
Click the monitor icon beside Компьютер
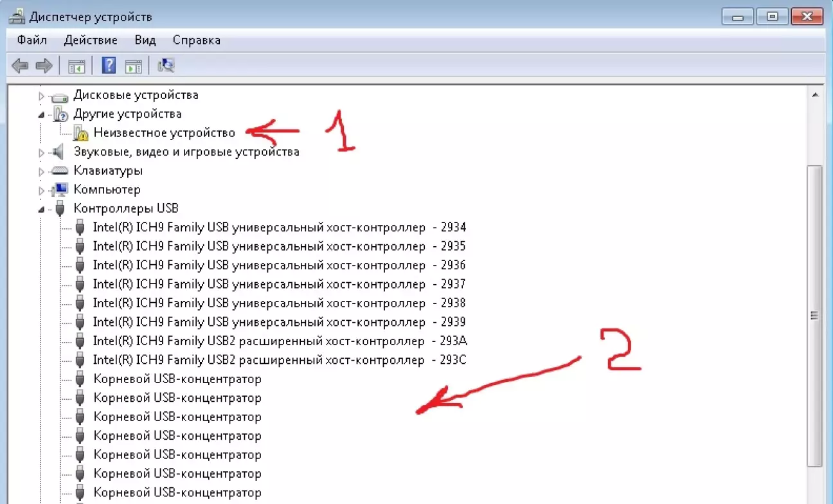click(x=60, y=190)
